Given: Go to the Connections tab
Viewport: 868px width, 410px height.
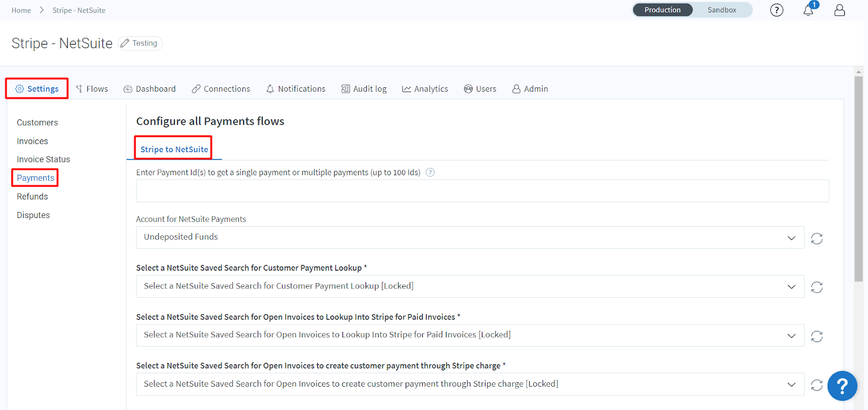Looking at the screenshot, I should click(x=221, y=89).
